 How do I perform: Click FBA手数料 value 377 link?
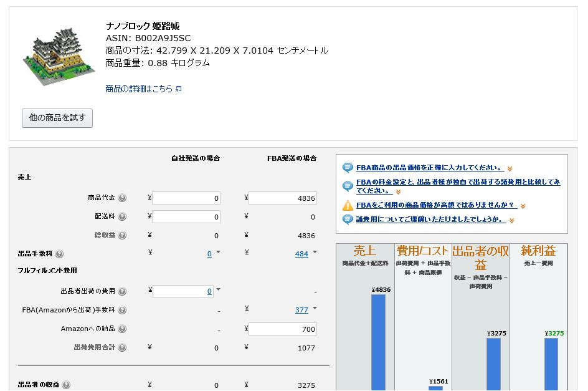click(301, 311)
